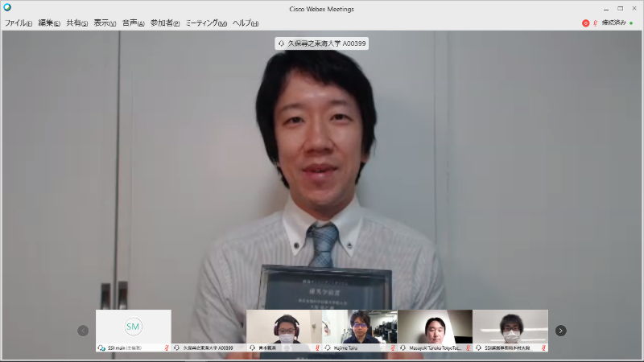Click the red recording indicator icon

click(586, 23)
